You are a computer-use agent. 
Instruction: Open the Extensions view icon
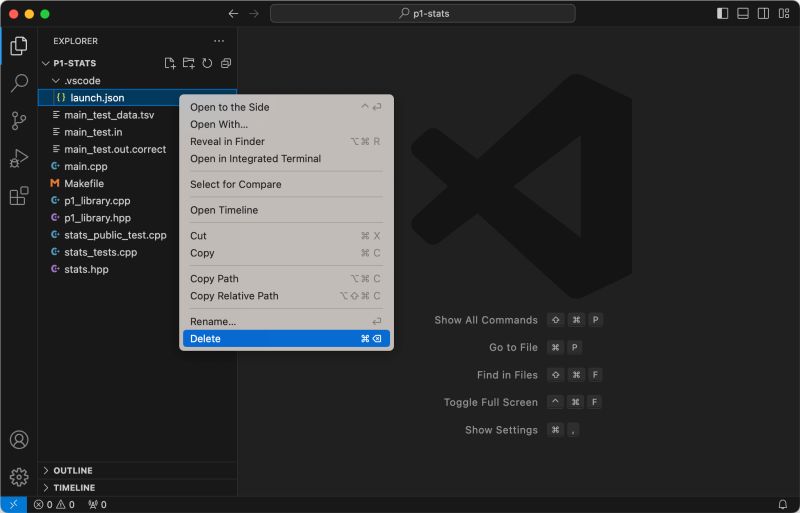pos(19,196)
